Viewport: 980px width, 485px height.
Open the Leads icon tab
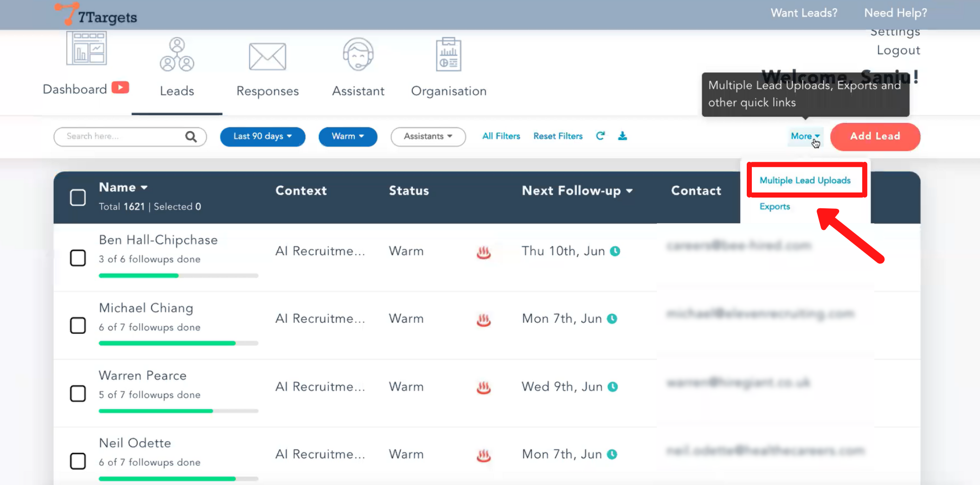pyautogui.click(x=177, y=55)
